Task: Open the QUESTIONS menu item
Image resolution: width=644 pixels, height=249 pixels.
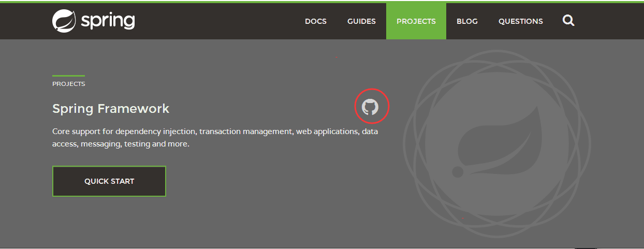Action: pyautogui.click(x=521, y=21)
